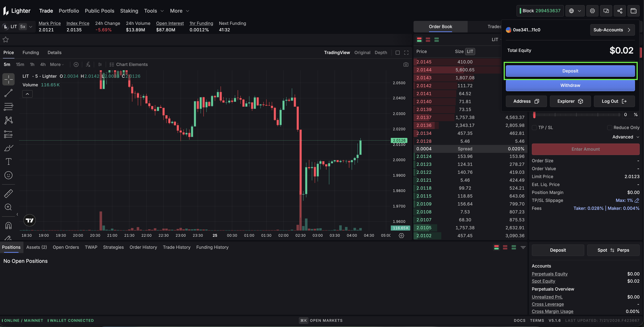This screenshot has width=644, height=327.
Task: Click the Chart Elements button
Action: point(129,65)
